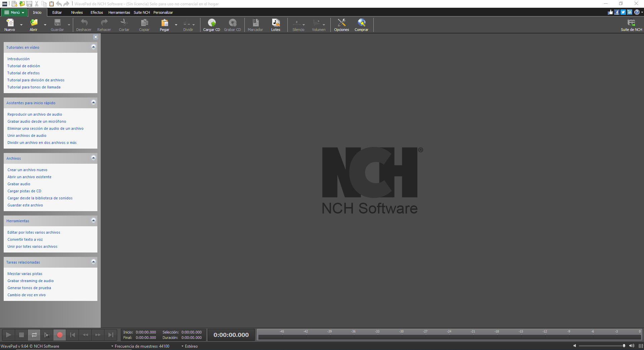Screen dimensions: 644x350
Task: Switch to the Editar tab
Action: point(57,12)
